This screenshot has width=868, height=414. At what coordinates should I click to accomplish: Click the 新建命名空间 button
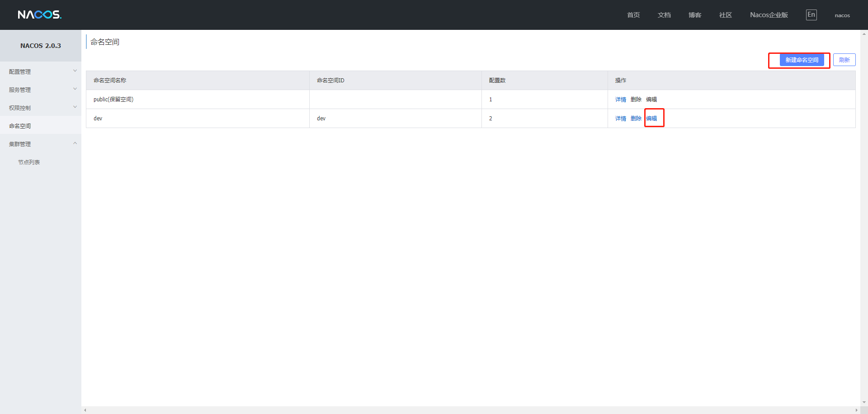point(802,60)
